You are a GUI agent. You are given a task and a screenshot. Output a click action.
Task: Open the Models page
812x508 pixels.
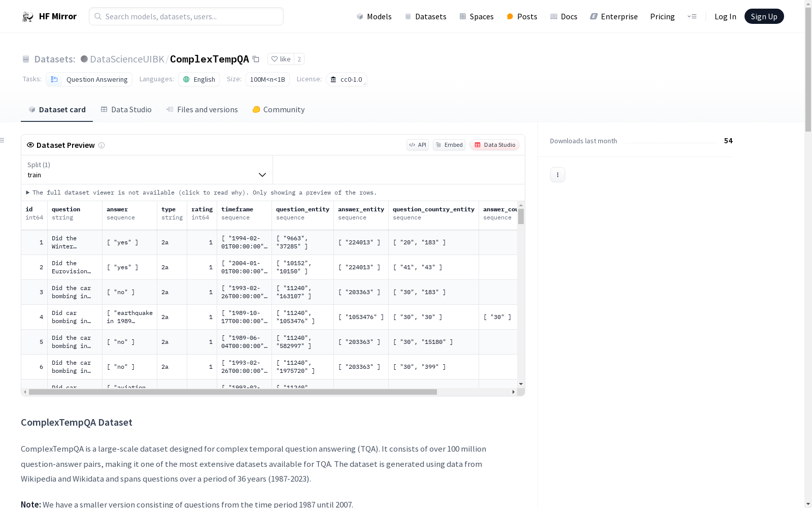374,16
